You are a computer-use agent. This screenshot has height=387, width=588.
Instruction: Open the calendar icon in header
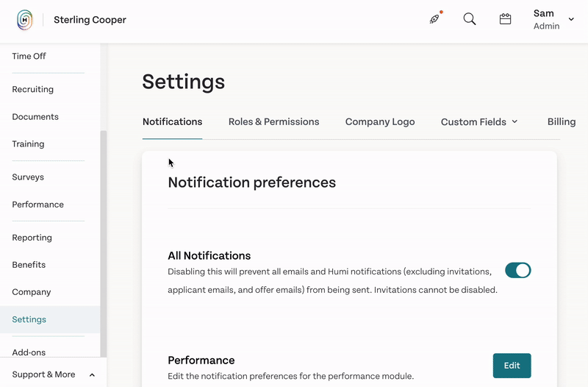[x=506, y=19]
